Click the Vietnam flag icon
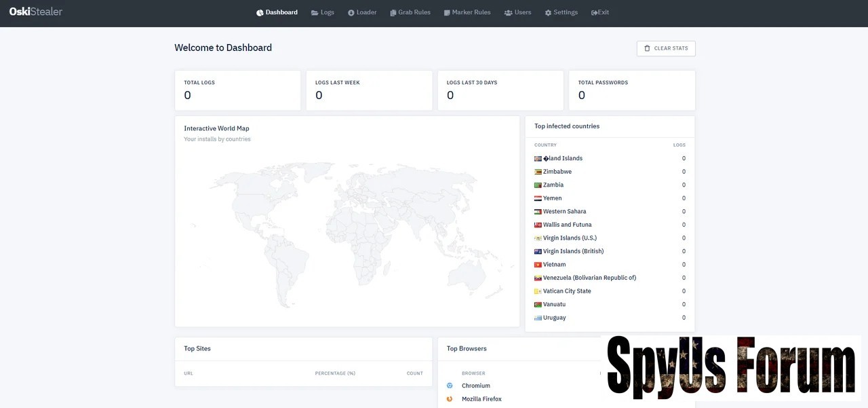This screenshot has height=408, width=868. point(538,265)
